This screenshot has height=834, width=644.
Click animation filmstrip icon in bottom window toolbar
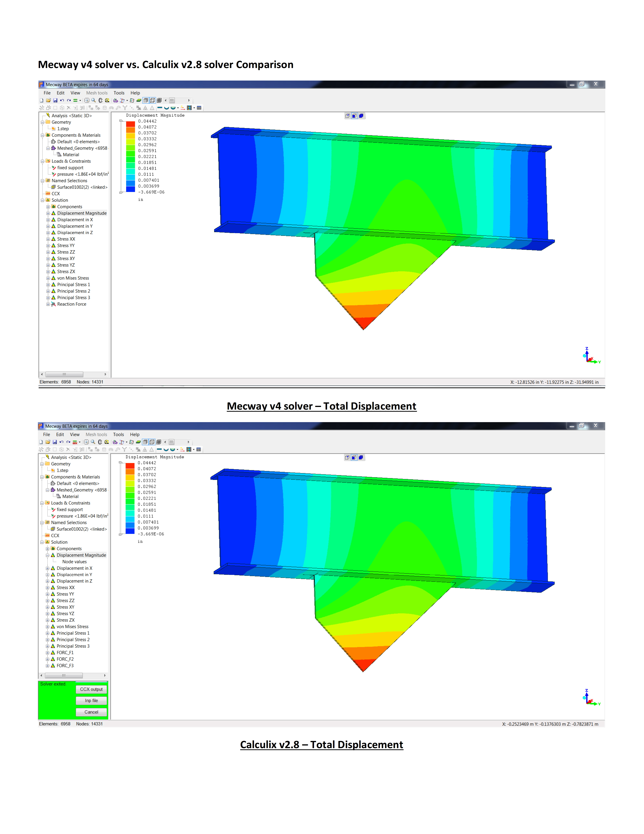tap(189, 449)
